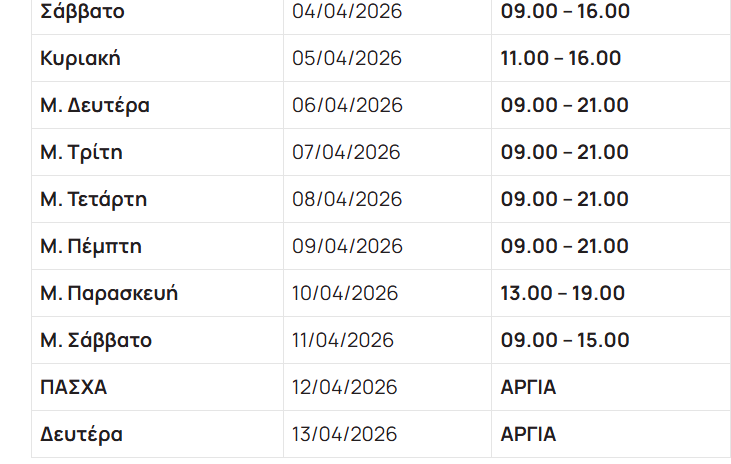Click the date 08/04/2026
Viewport: 731px width, 464px height.
click(346, 199)
